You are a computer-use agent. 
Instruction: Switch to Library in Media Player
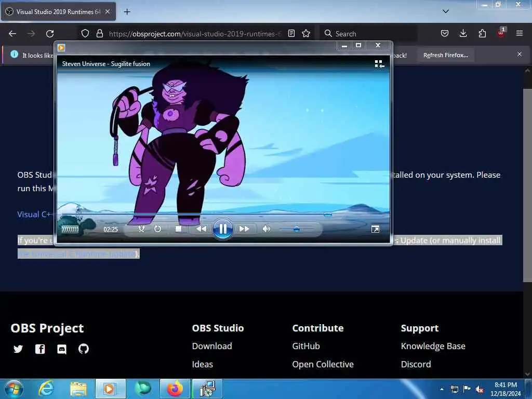(x=379, y=64)
